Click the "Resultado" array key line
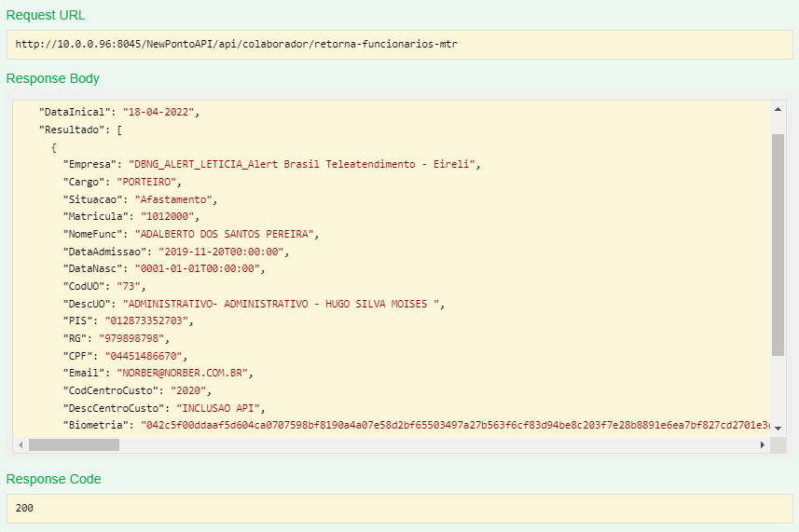 pos(76,129)
